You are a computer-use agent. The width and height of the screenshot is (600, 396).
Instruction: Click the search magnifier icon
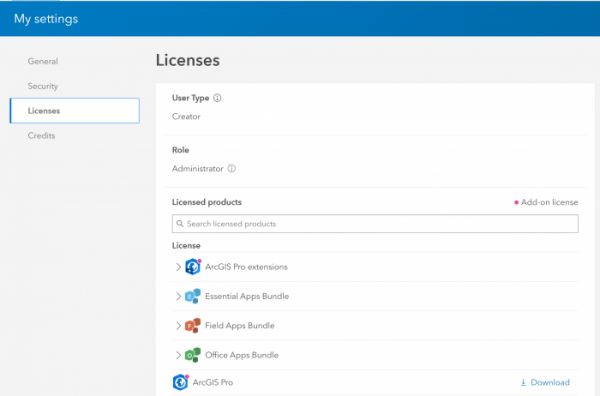tap(180, 223)
